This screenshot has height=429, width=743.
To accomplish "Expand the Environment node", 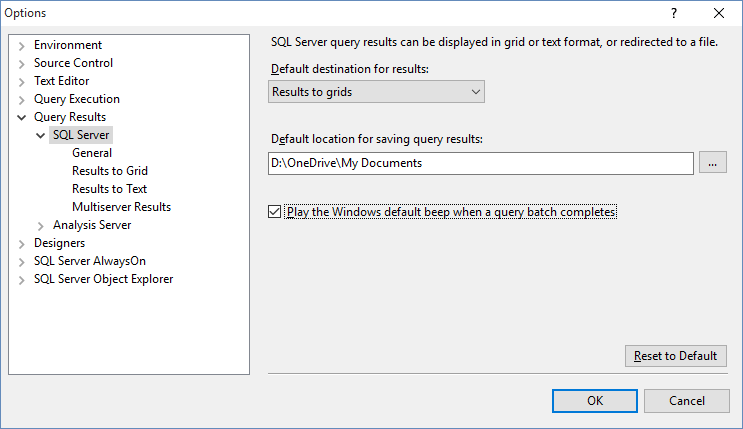I will click(21, 46).
